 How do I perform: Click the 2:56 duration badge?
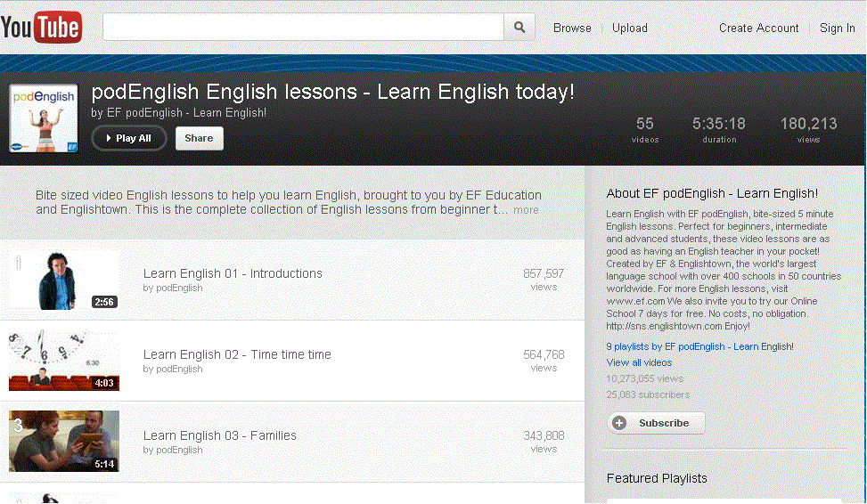(x=104, y=302)
